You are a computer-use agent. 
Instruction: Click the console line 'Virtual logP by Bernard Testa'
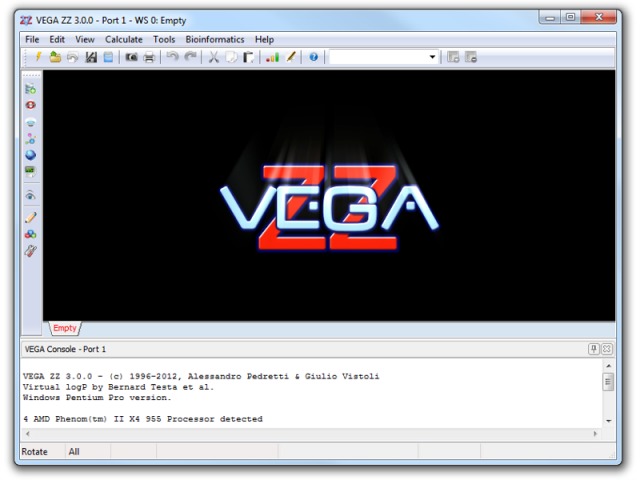click(118, 387)
